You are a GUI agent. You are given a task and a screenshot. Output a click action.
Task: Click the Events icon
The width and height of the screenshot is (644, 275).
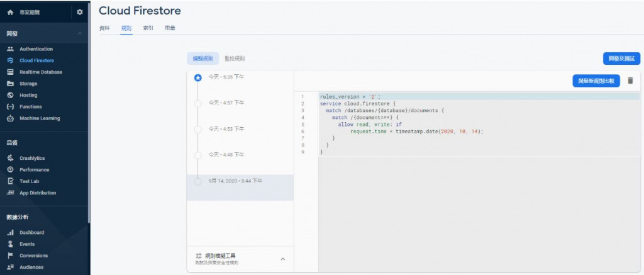coord(11,244)
